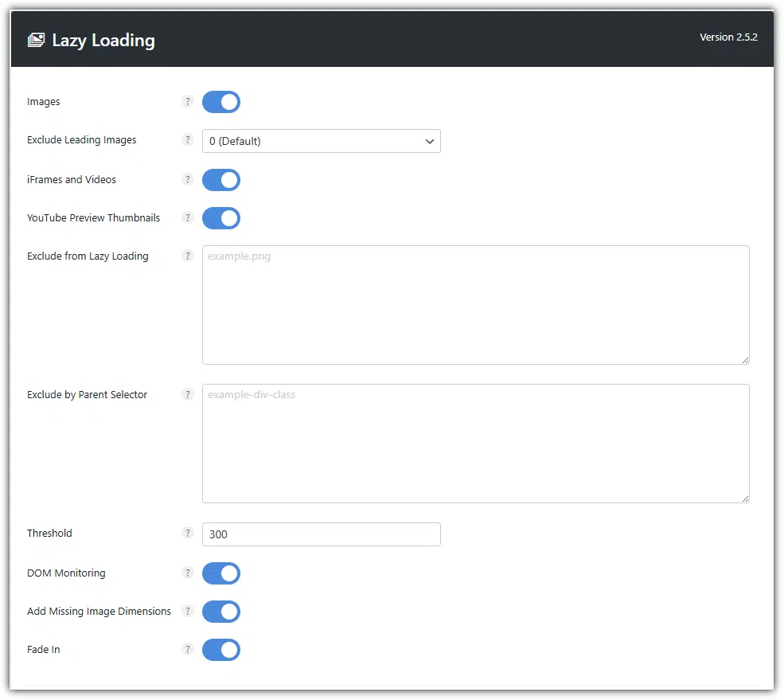The width and height of the screenshot is (784, 700).
Task: Open the Fade In help tooltip
Action: [x=188, y=650]
